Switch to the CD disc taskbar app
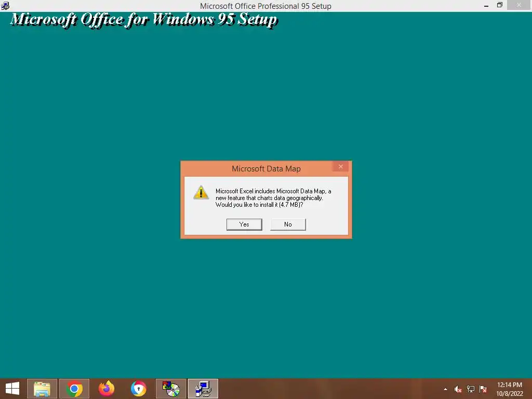The height and width of the screenshot is (399, 532). pyautogui.click(x=170, y=389)
